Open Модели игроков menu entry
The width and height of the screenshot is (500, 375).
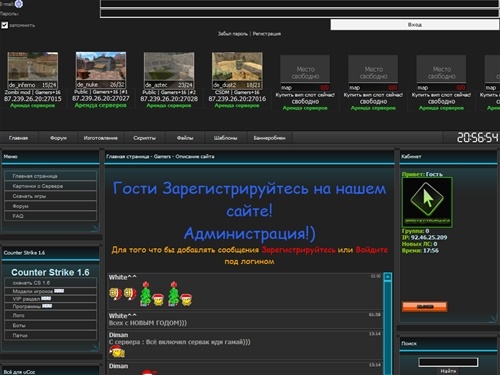[x=51, y=291]
